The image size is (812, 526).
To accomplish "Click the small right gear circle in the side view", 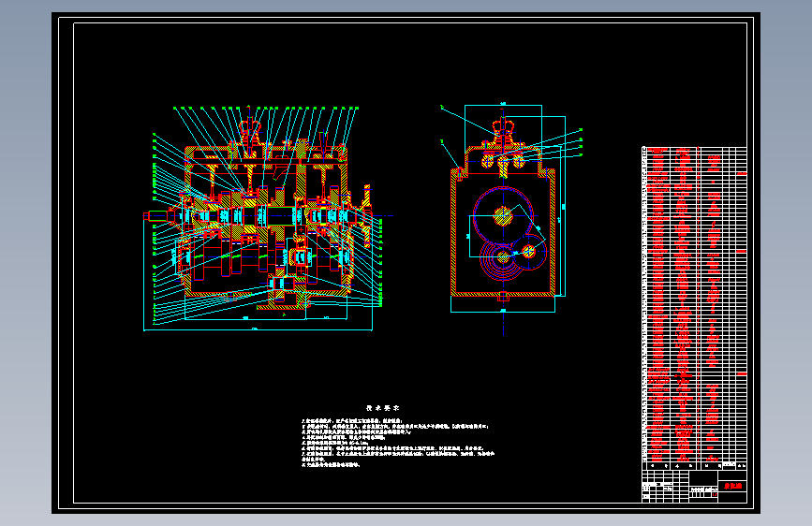I will pos(528,252).
